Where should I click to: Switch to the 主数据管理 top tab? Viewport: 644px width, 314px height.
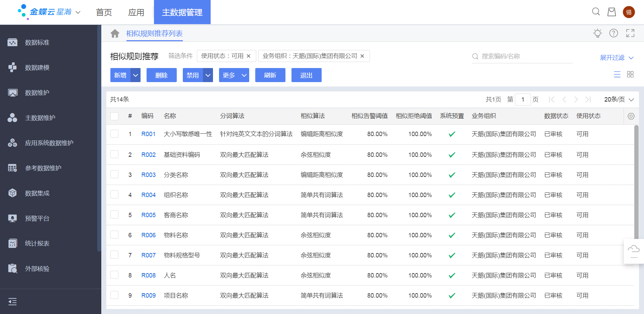coord(182,12)
